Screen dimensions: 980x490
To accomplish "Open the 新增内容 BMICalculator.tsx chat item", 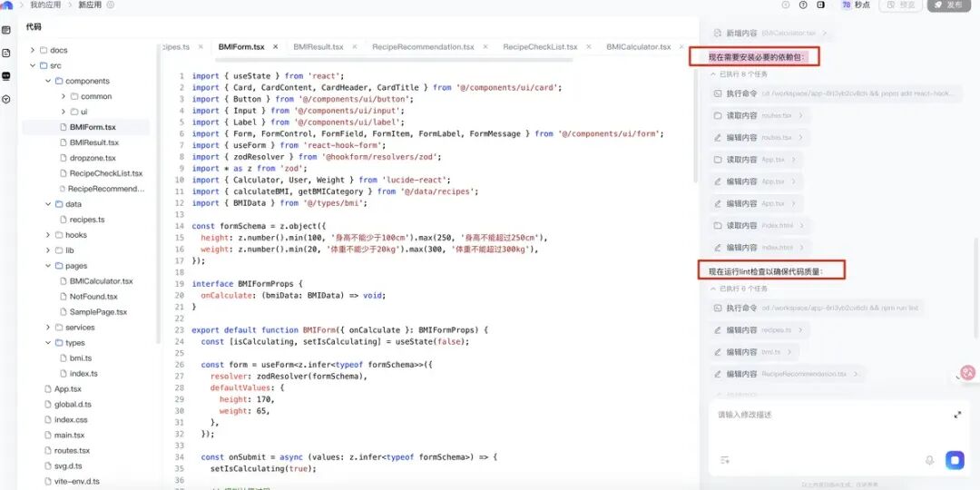I will pyautogui.click(x=771, y=33).
